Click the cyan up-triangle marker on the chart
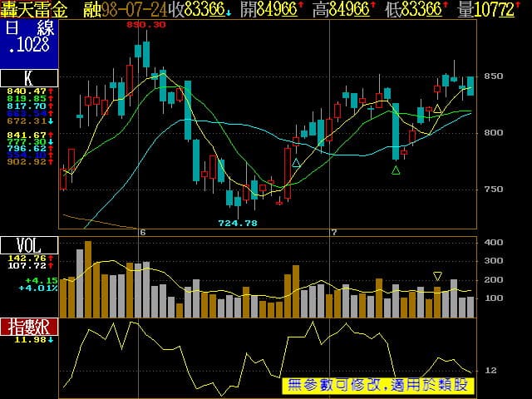Image resolution: width=532 pixels, height=399 pixels. tap(296, 163)
